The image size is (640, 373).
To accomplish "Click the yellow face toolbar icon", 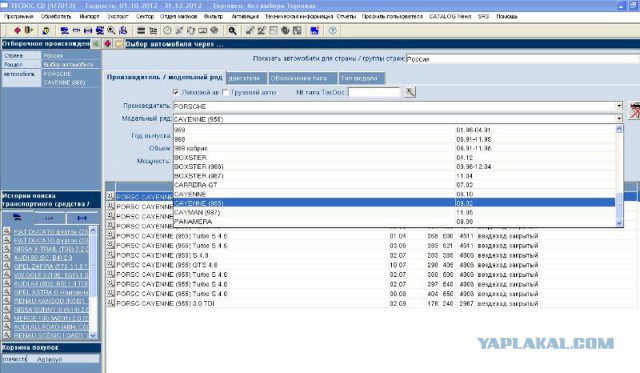I will click(x=46, y=31).
